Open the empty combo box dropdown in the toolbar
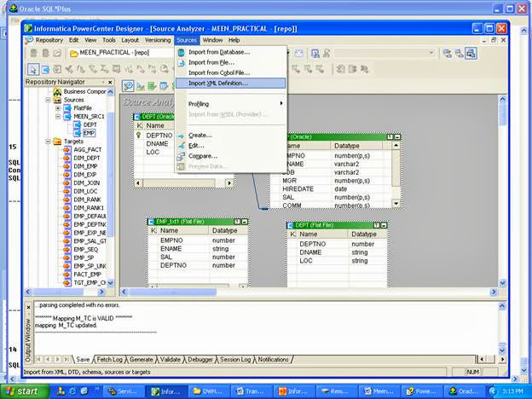The width and height of the screenshot is (532, 399). (x=431, y=53)
